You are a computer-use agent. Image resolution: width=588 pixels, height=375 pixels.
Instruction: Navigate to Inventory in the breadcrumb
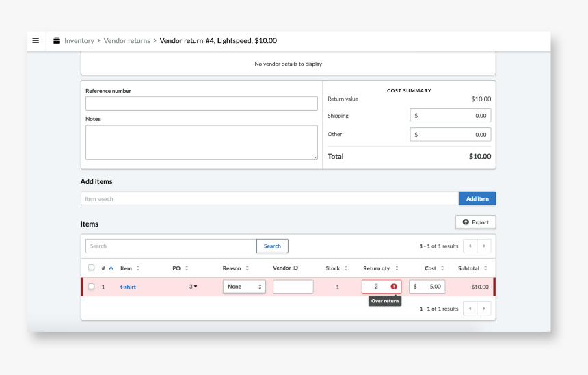(79, 41)
